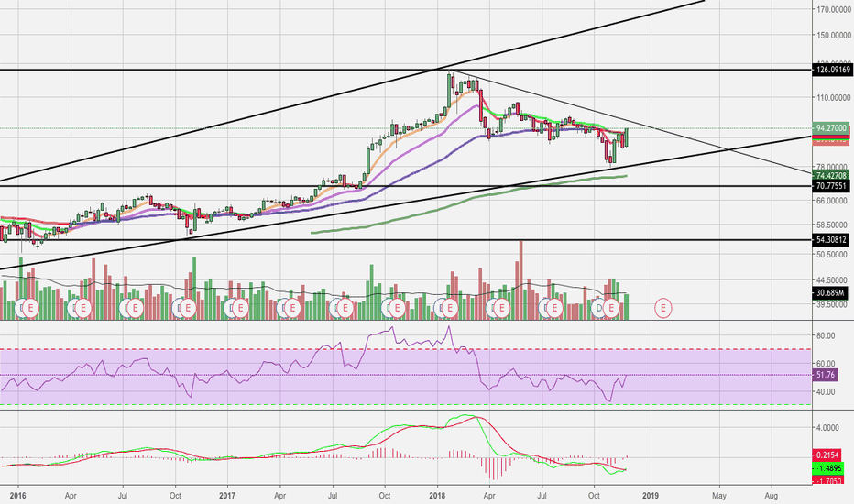The image size is (854, 504).
Task: Open the earnings marker near April 2018
Action: [501, 309]
